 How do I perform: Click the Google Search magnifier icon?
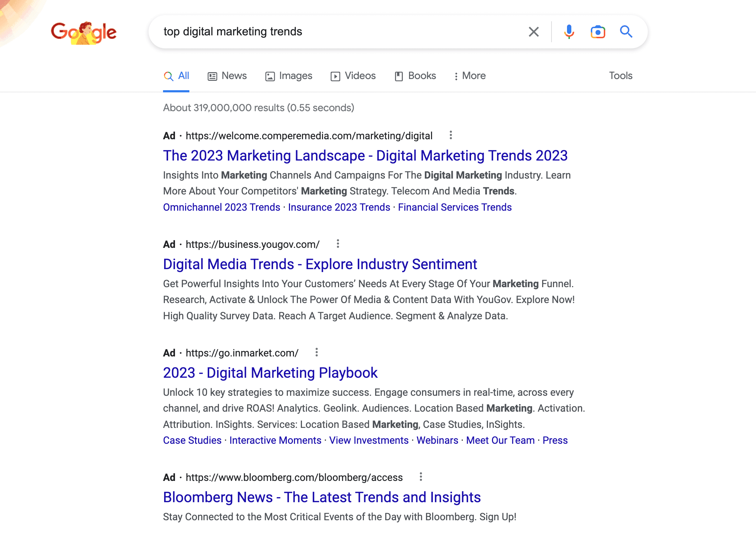(626, 31)
